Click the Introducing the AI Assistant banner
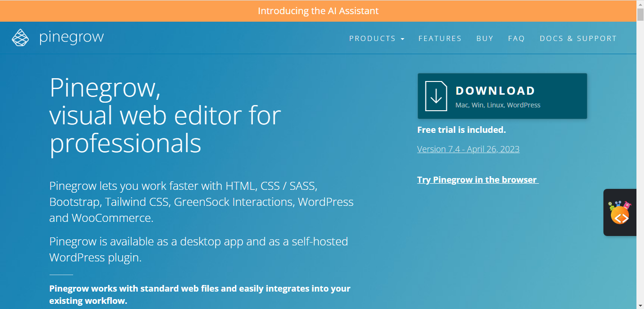Viewport: 644px width, 309px height. point(318,10)
